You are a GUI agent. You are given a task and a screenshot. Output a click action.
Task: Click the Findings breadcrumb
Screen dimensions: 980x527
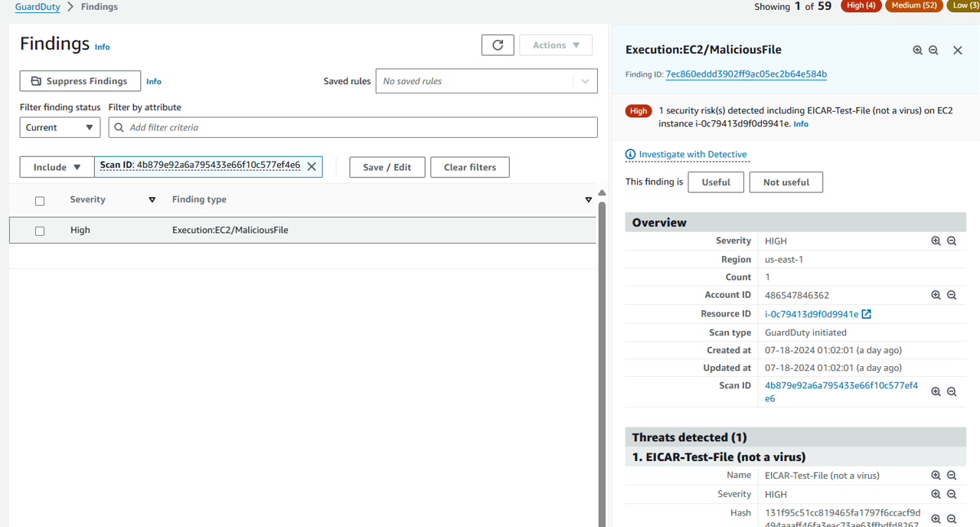click(x=98, y=7)
